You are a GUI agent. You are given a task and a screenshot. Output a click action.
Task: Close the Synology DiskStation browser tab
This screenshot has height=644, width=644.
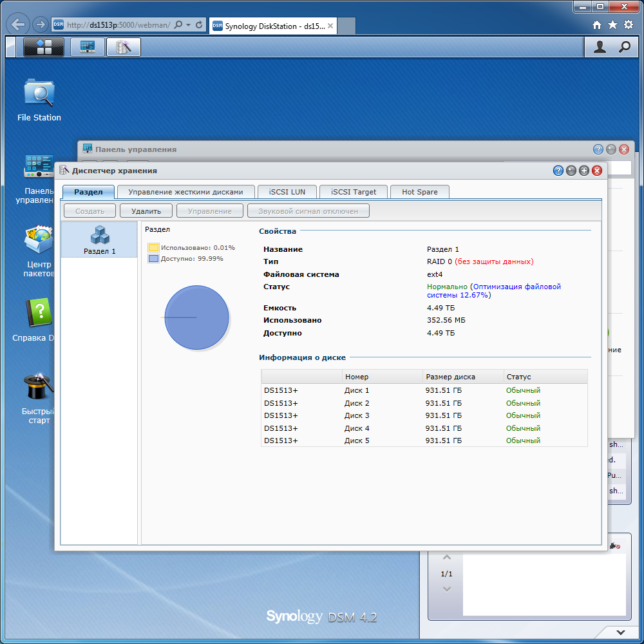pos(330,26)
